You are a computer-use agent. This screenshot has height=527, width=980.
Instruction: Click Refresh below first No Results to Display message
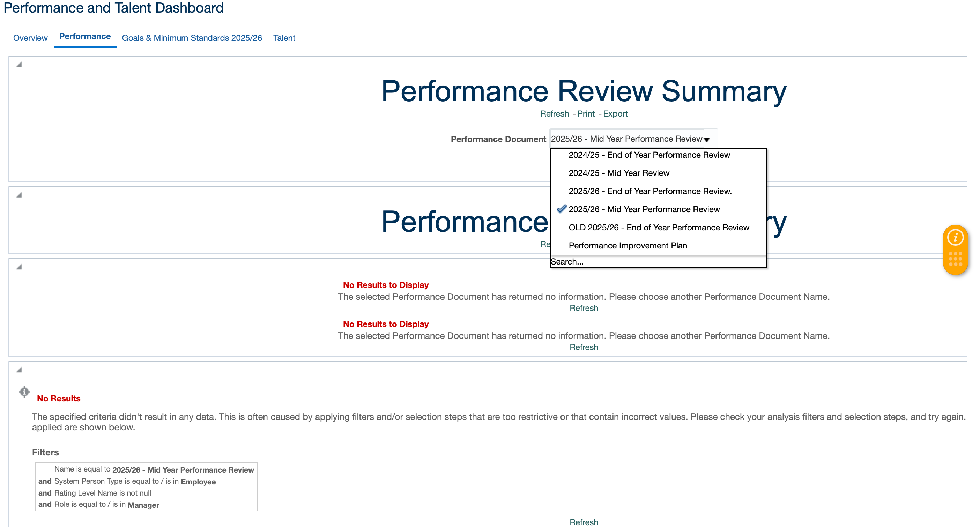pos(584,308)
